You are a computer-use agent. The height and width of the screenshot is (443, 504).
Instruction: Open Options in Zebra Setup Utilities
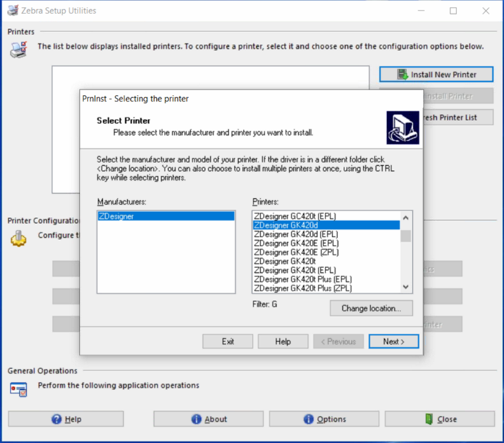(x=324, y=419)
